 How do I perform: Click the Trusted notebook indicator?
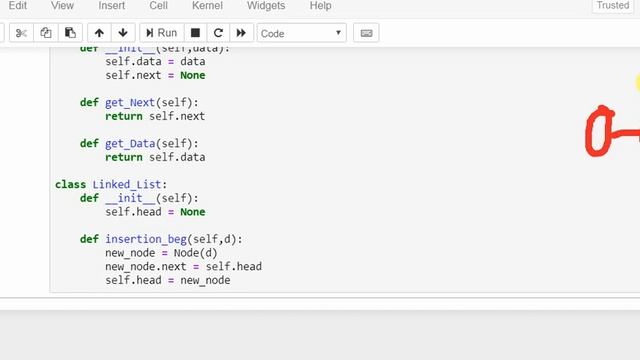(x=613, y=5)
